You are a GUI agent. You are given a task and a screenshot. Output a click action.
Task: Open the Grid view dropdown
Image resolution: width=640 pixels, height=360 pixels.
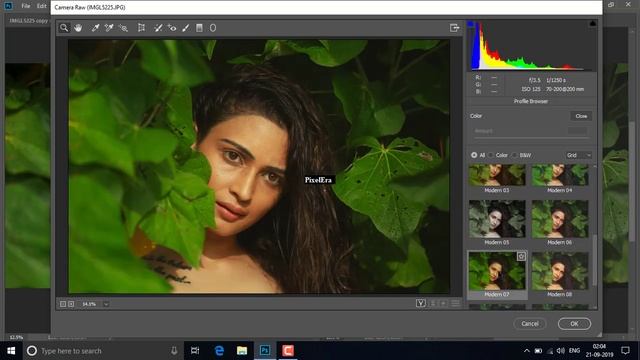(x=578, y=155)
